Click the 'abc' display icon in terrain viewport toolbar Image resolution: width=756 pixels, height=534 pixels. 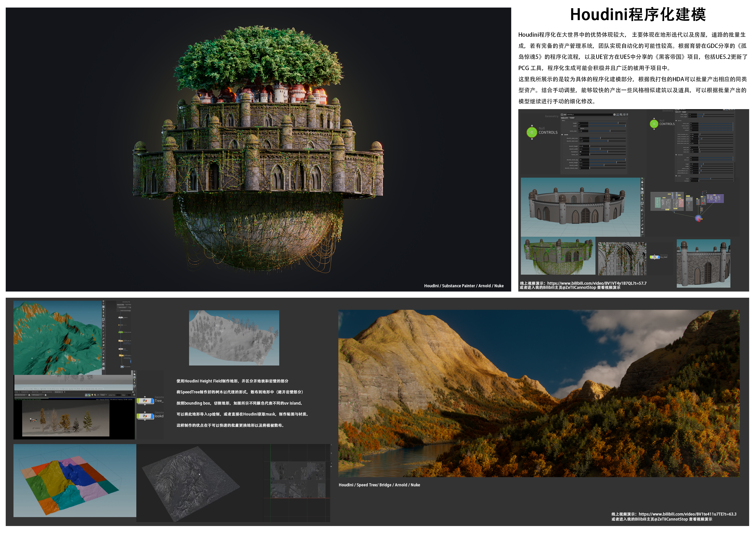tap(104, 361)
